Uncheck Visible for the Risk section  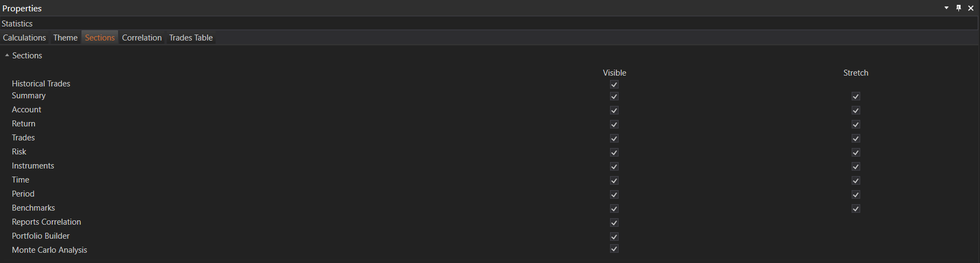pos(614,152)
